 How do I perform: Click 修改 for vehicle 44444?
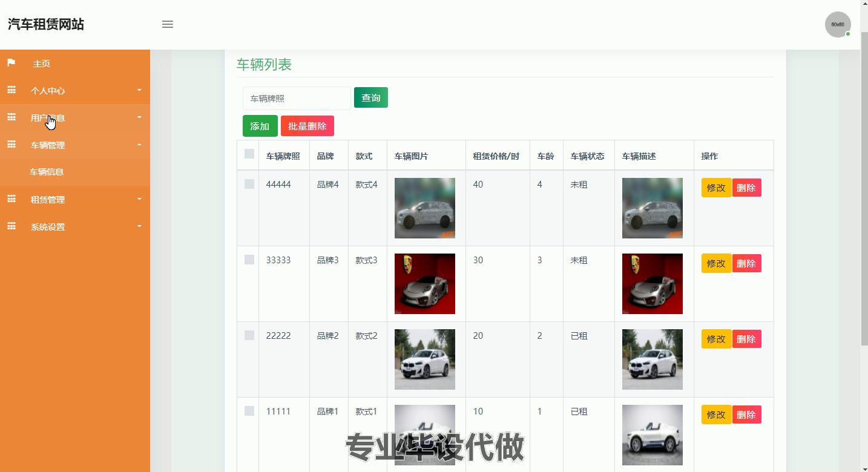pyautogui.click(x=716, y=188)
